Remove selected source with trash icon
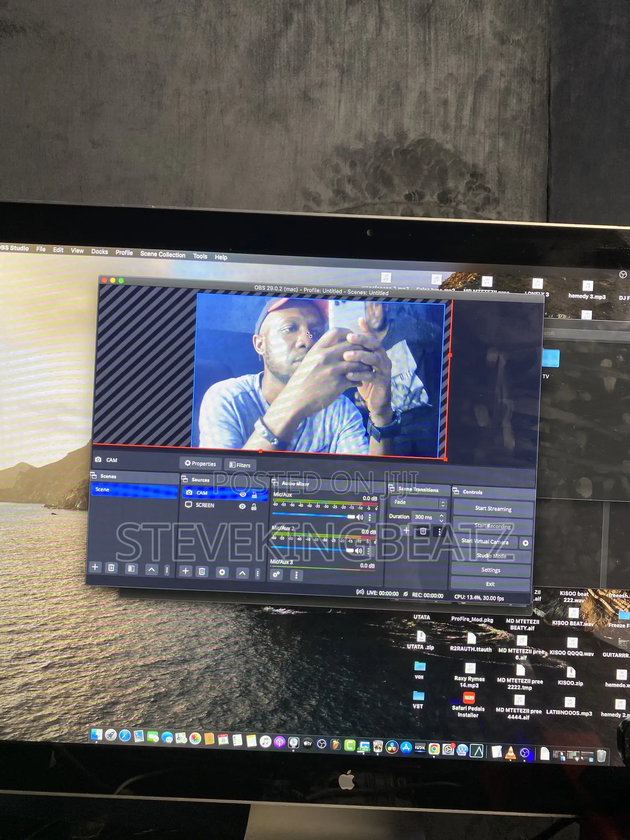 click(202, 572)
